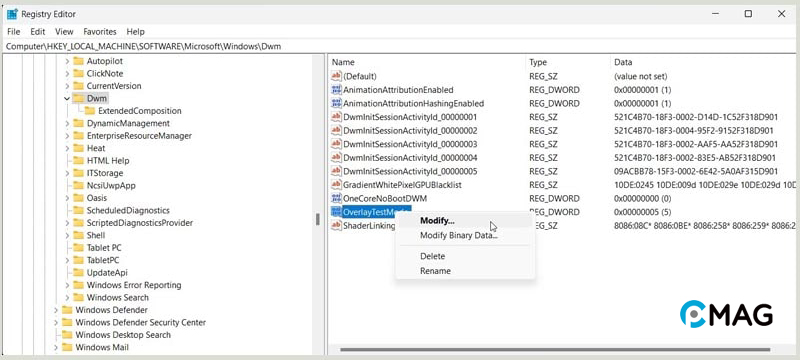
Task: Click the GradientWhitePixelGPUBlacklist value icon
Action: [336, 185]
